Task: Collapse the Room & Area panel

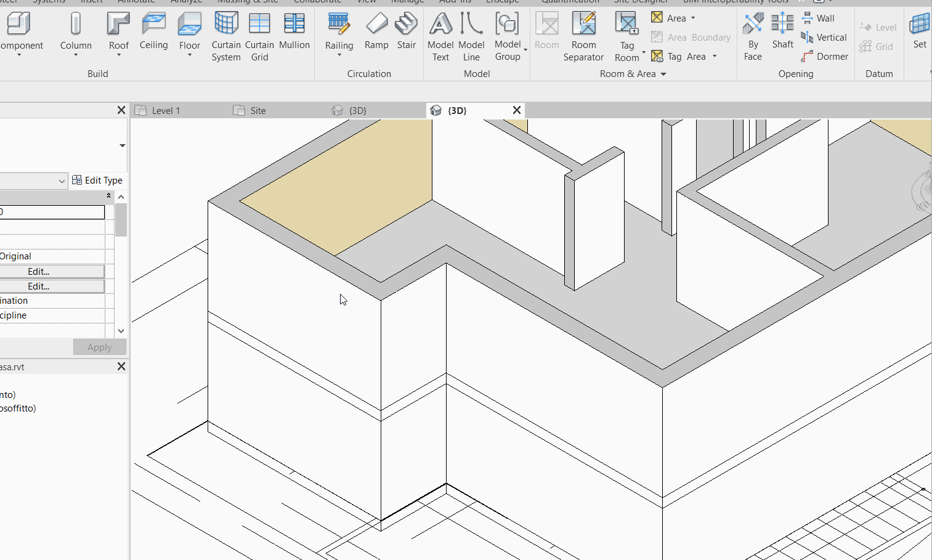Action: (664, 74)
